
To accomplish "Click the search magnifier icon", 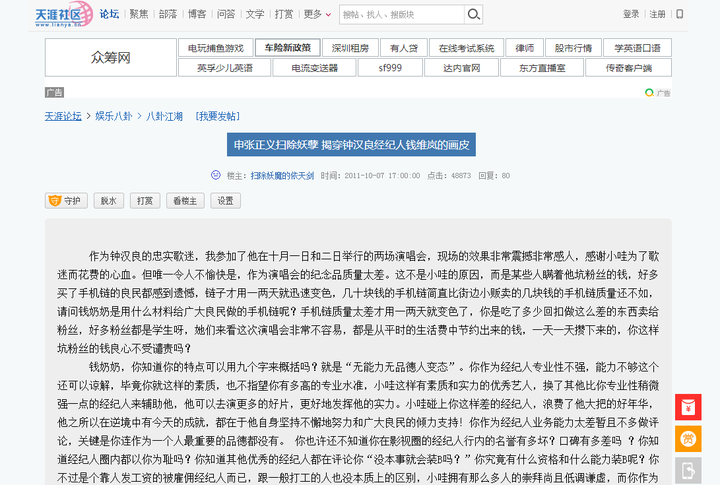I will [x=473, y=15].
